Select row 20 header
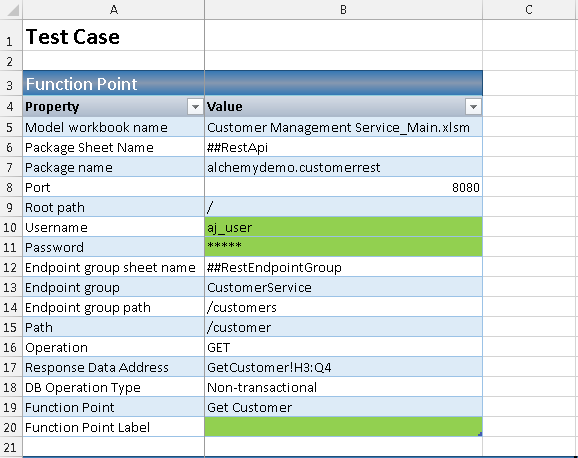This screenshot has width=578, height=458. pyautogui.click(x=10, y=427)
